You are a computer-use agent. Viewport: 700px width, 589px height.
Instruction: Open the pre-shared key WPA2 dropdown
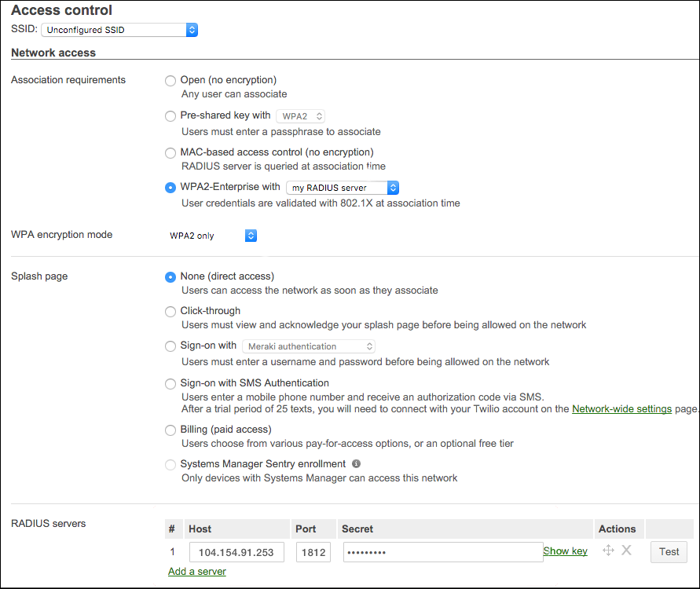point(301,116)
